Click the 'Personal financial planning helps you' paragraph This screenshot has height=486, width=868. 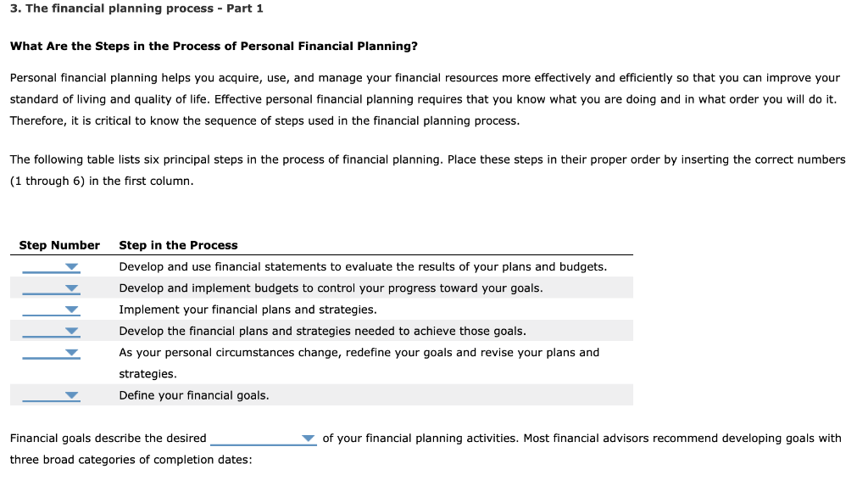(x=425, y=99)
